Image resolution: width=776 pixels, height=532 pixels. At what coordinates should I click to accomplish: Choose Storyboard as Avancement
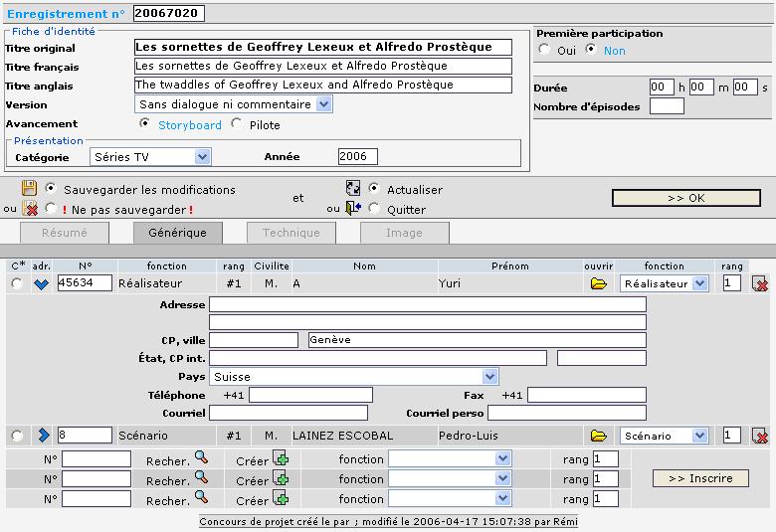[x=144, y=123]
